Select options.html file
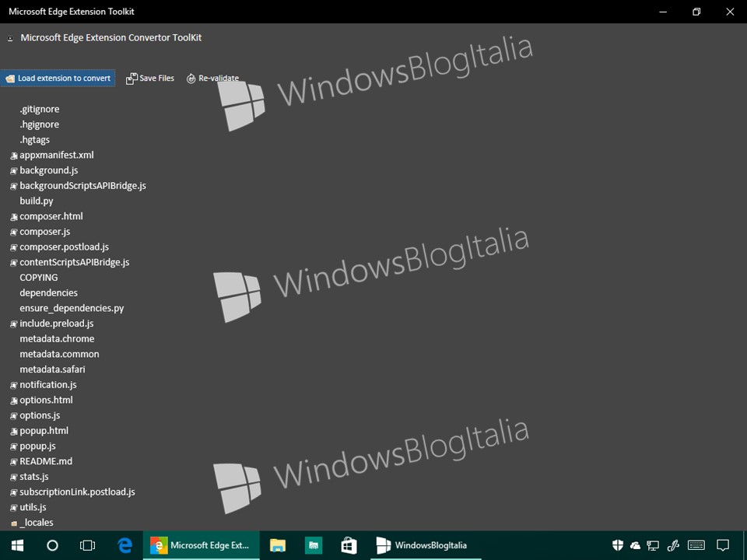The image size is (747, 560). pyautogui.click(x=46, y=400)
